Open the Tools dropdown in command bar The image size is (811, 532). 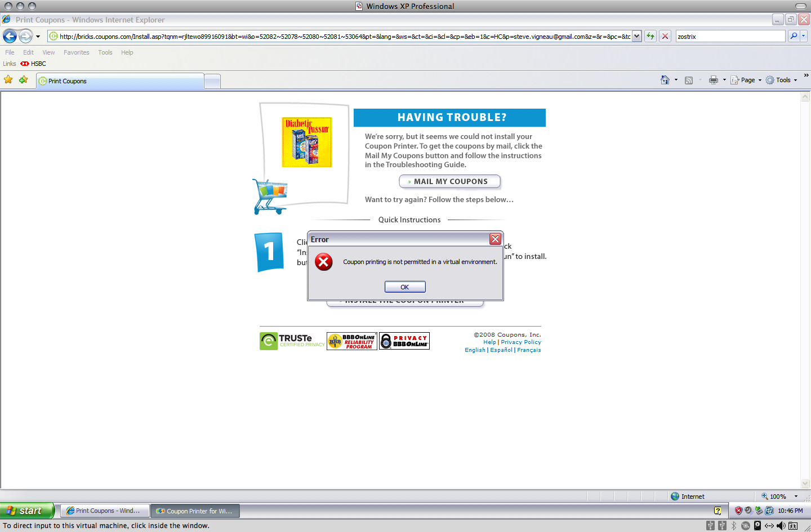click(x=782, y=80)
